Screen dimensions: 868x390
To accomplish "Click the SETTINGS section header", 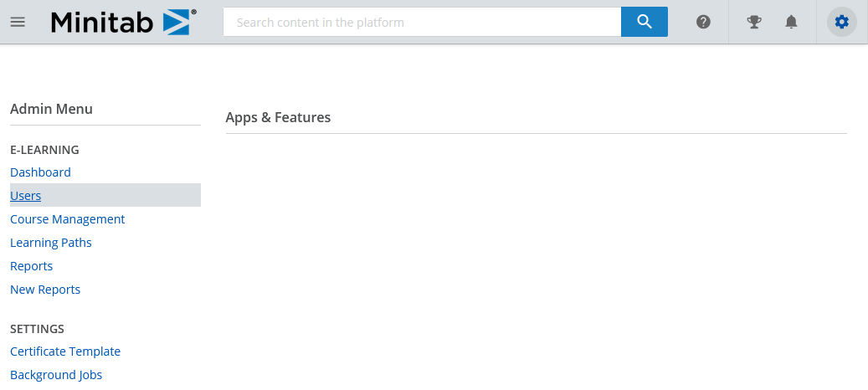I will [x=37, y=329].
